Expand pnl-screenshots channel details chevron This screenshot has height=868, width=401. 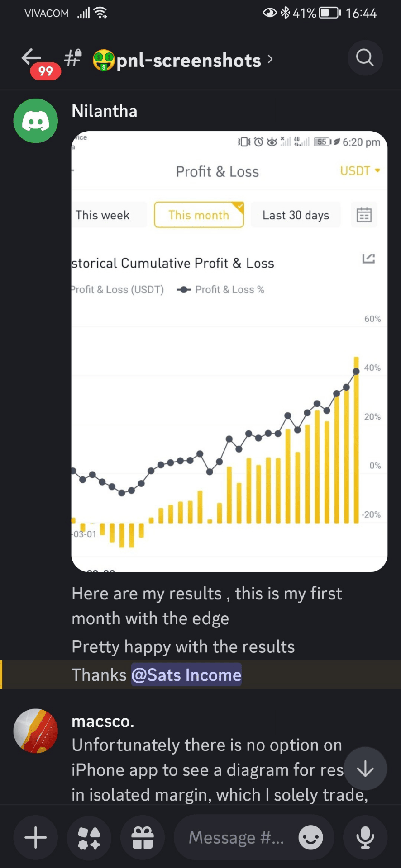270,59
